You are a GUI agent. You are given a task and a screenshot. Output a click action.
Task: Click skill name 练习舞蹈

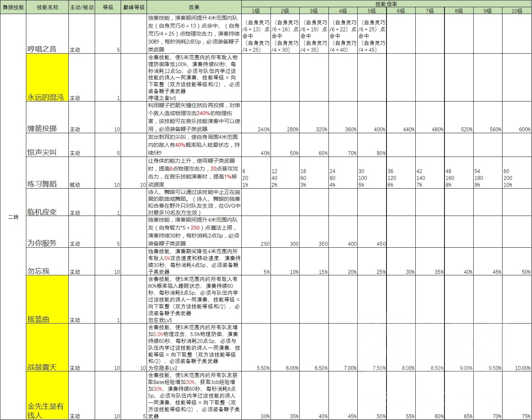coord(47,172)
